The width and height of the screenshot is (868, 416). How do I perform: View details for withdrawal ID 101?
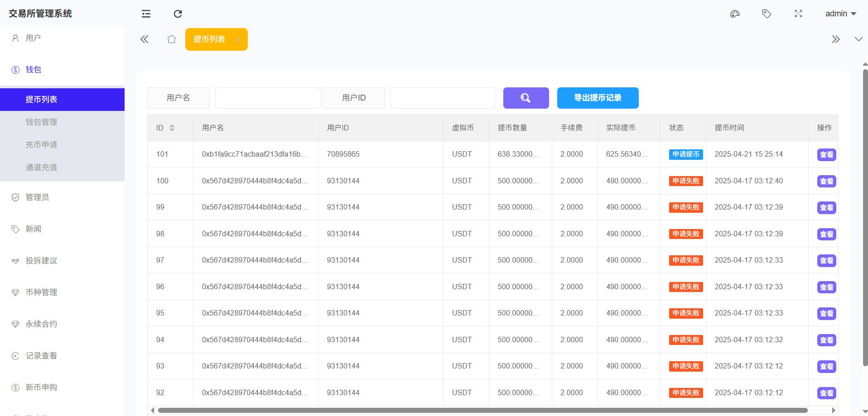click(x=826, y=155)
